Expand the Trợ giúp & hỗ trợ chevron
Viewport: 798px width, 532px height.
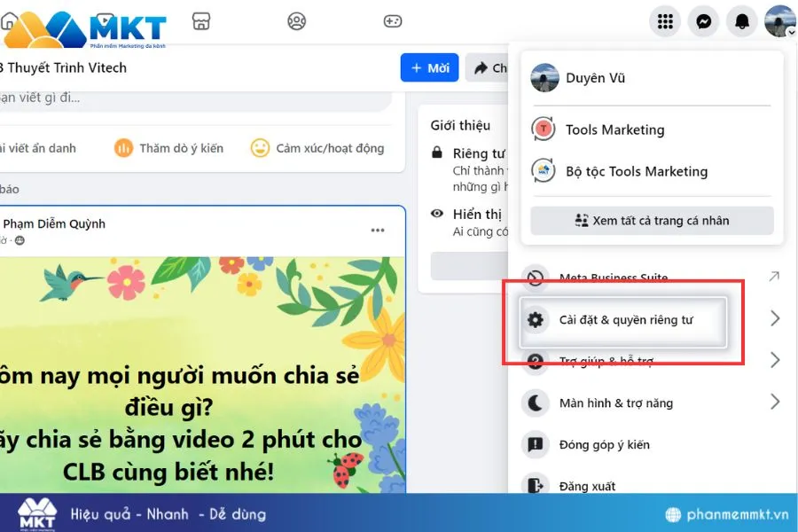(775, 361)
